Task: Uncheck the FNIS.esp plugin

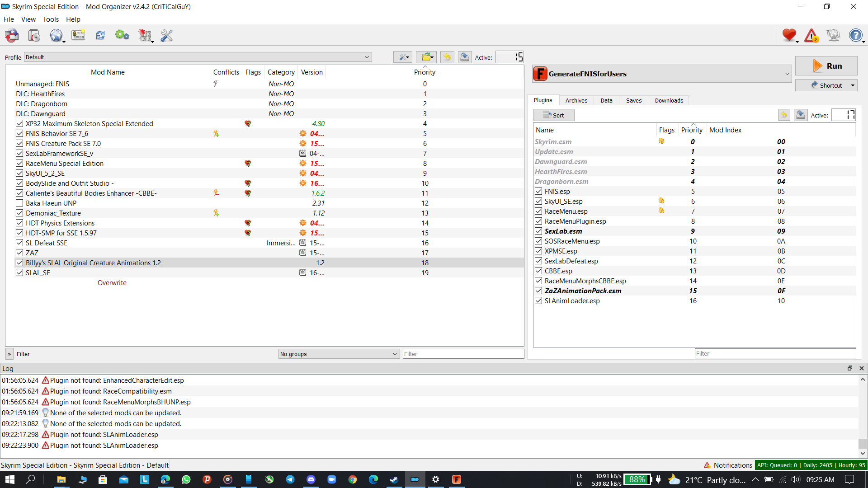Action: (x=538, y=191)
